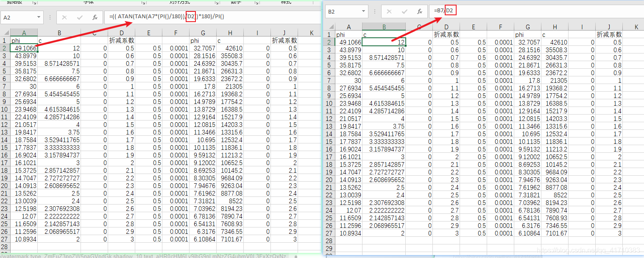Select row 27 header in the left window

pos(5,239)
